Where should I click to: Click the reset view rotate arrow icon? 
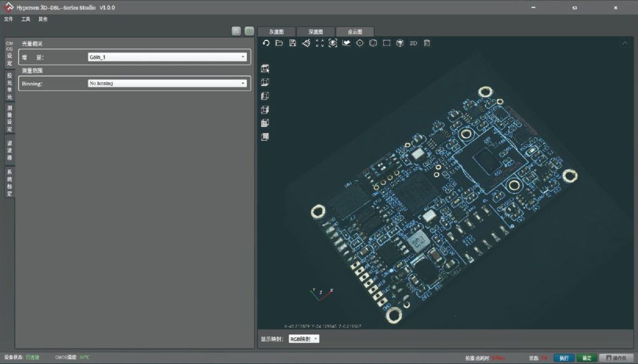click(266, 43)
